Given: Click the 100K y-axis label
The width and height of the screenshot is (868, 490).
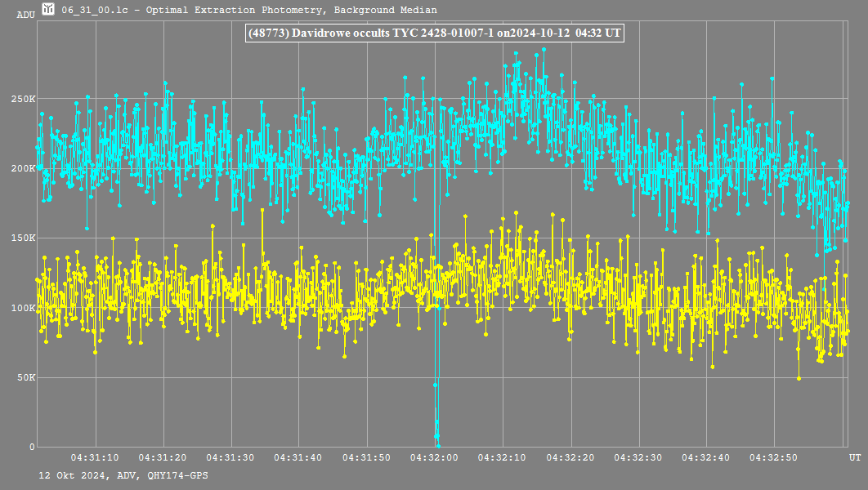Looking at the screenshot, I should tap(23, 308).
